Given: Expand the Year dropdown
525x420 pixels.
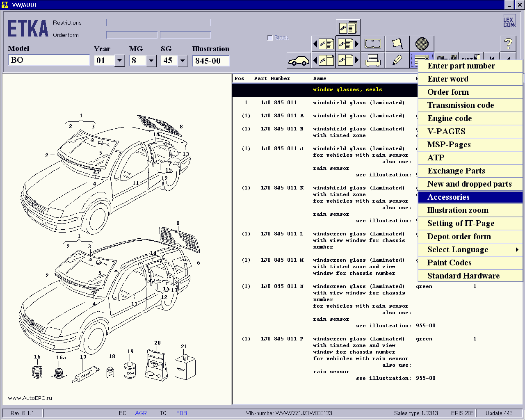Looking at the screenshot, I should pyautogui.click(x=119, y=61).
